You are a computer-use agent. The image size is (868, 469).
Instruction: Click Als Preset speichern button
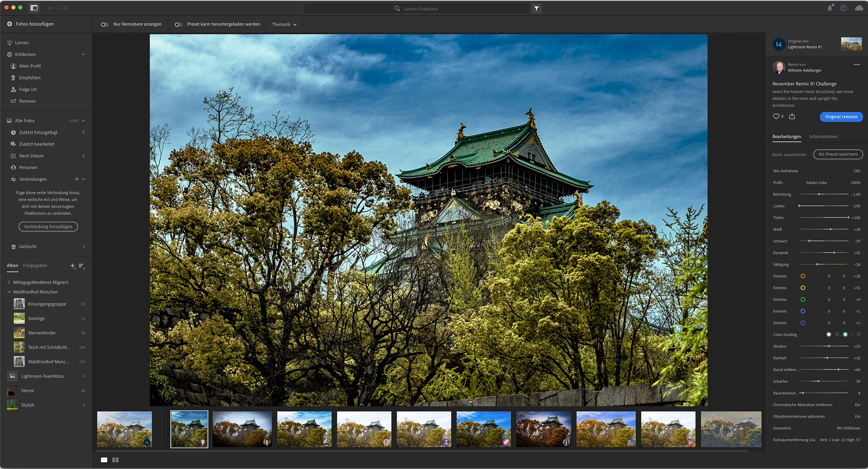[838, 154]
